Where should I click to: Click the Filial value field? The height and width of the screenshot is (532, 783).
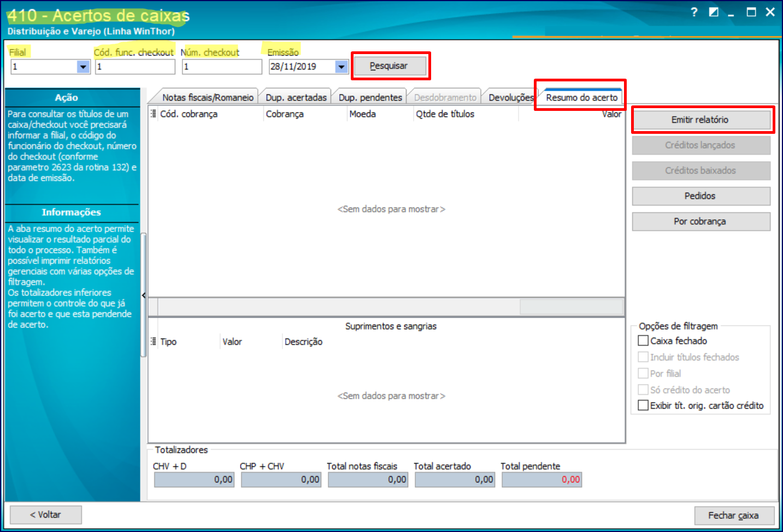click(x=44, y=67)
